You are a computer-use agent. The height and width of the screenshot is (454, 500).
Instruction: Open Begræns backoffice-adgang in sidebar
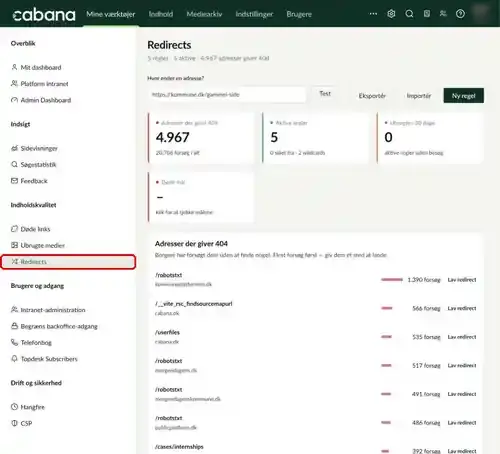[x=59, y=326]
